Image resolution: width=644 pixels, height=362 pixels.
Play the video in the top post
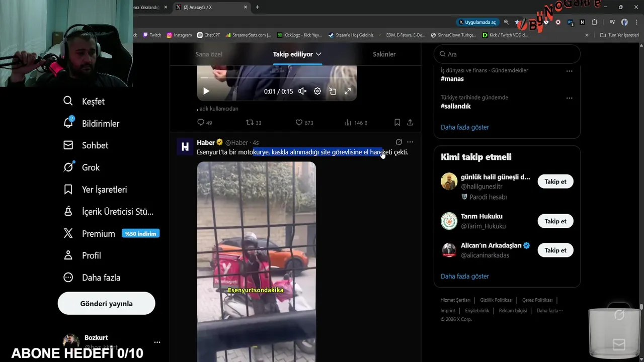[206, 92]
